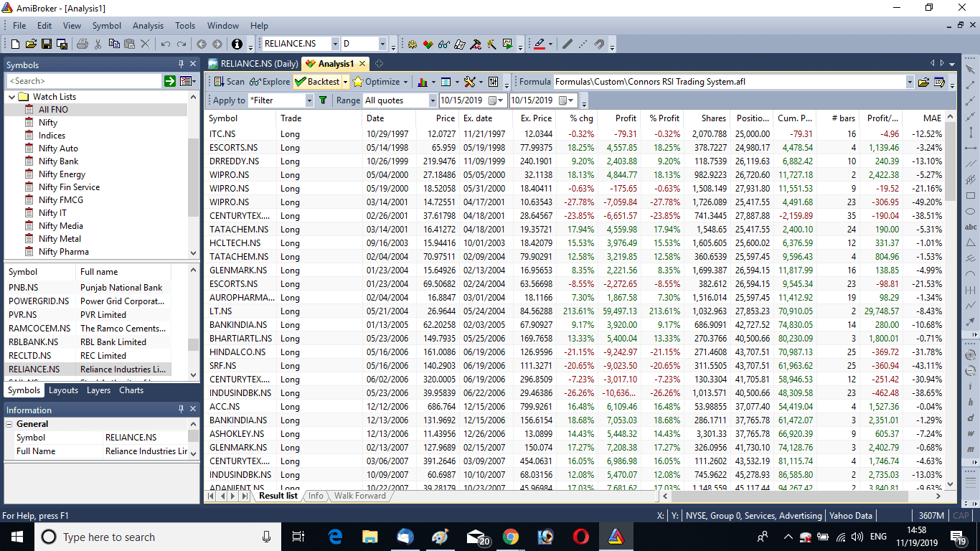Click the Open file folder icon

point(32,44)
